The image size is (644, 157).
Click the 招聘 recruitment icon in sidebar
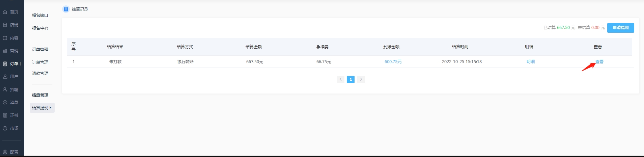coord(5,89)
